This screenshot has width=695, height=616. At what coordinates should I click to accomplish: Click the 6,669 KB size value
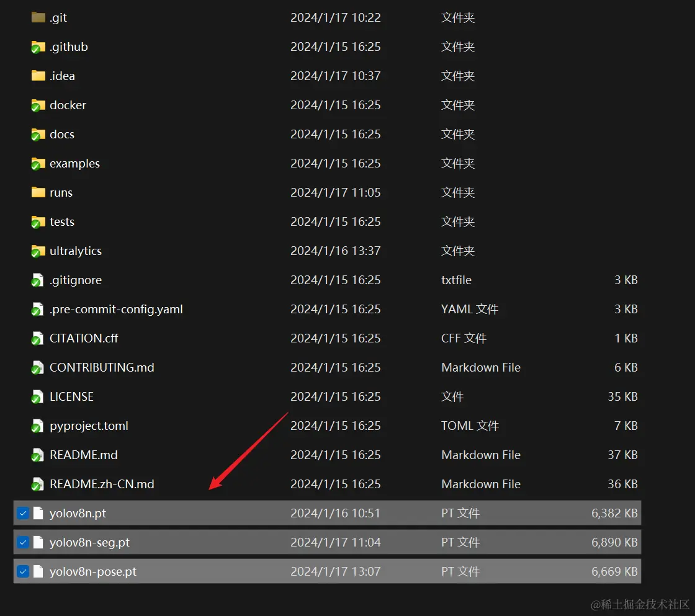tap(614, 572)
